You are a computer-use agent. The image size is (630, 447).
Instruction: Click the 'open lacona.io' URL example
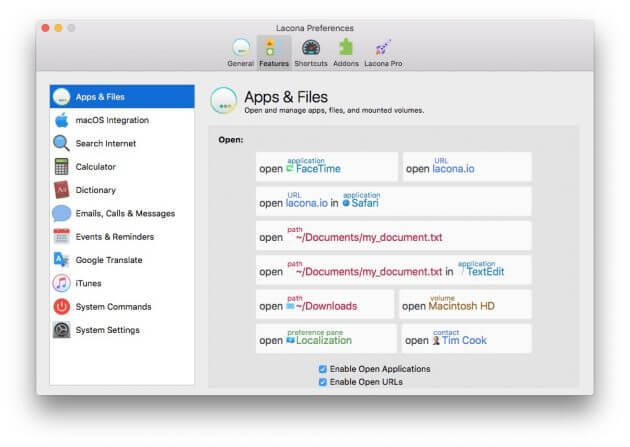pyautogui.click(x=467, y=167)
